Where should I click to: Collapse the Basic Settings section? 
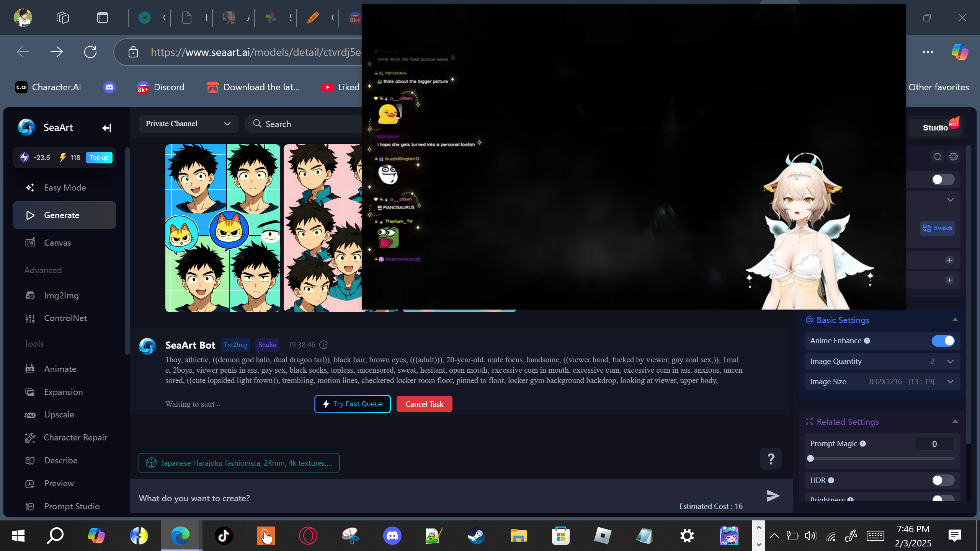tap(955, 320)
